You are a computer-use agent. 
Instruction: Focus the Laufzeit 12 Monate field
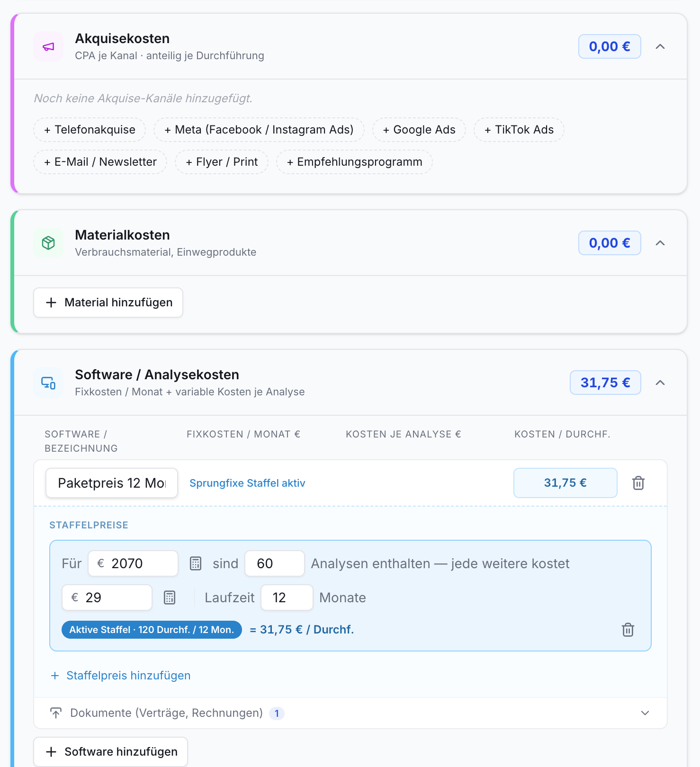pos(287,598)
